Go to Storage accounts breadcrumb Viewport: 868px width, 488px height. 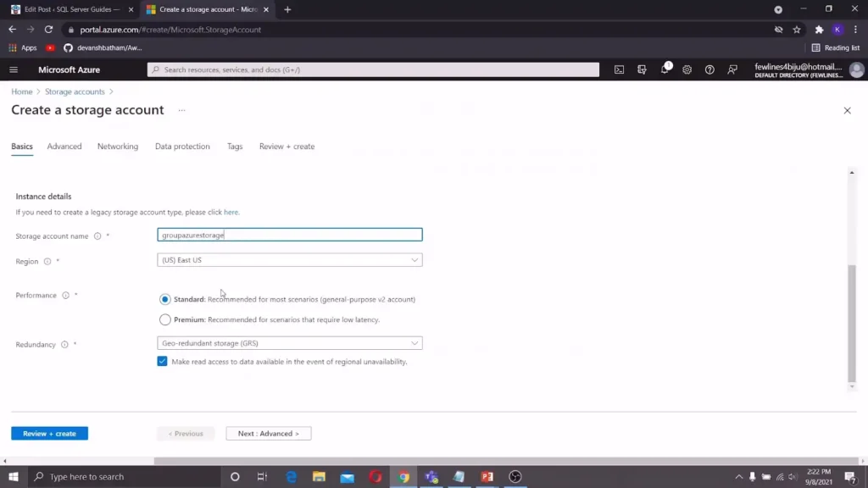75,91
